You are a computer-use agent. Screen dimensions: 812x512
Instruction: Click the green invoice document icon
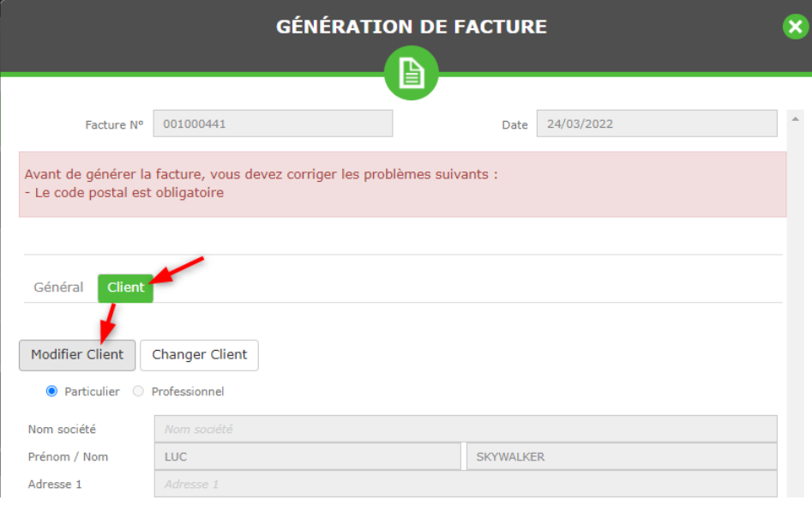click(412, 73)
